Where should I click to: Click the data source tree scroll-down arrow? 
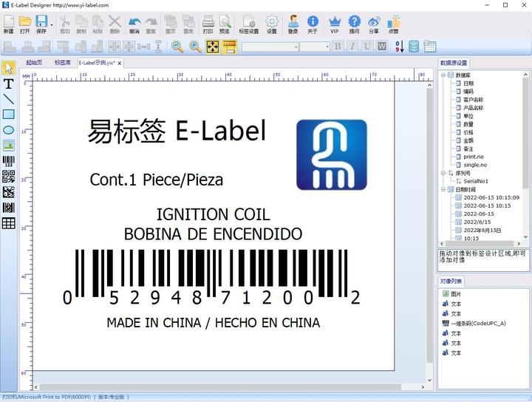pos(525,236)
